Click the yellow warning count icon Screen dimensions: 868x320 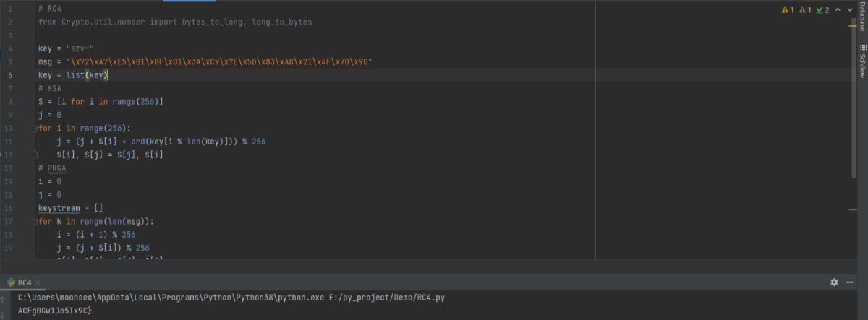[785, 10]
